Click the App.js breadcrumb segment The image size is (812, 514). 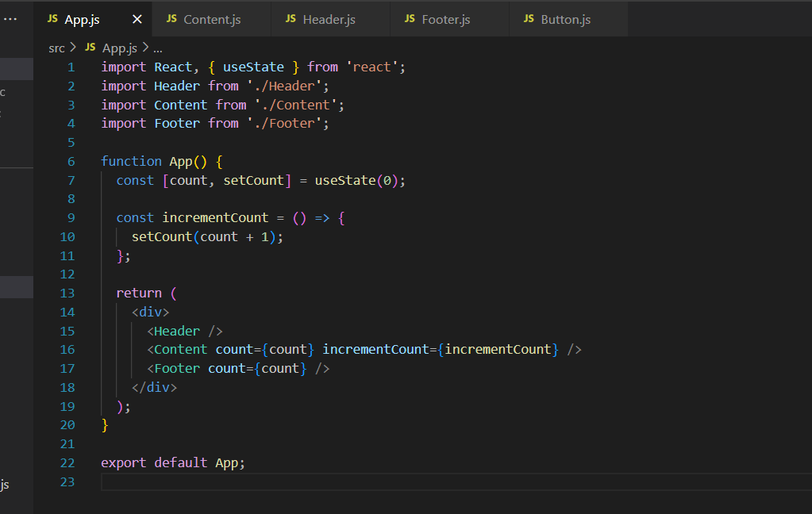(120, 48)
